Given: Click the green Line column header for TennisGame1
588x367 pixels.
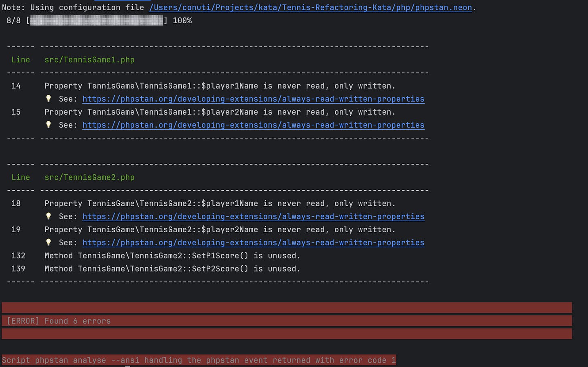Looking at the screenshot, I should [20, 60].
